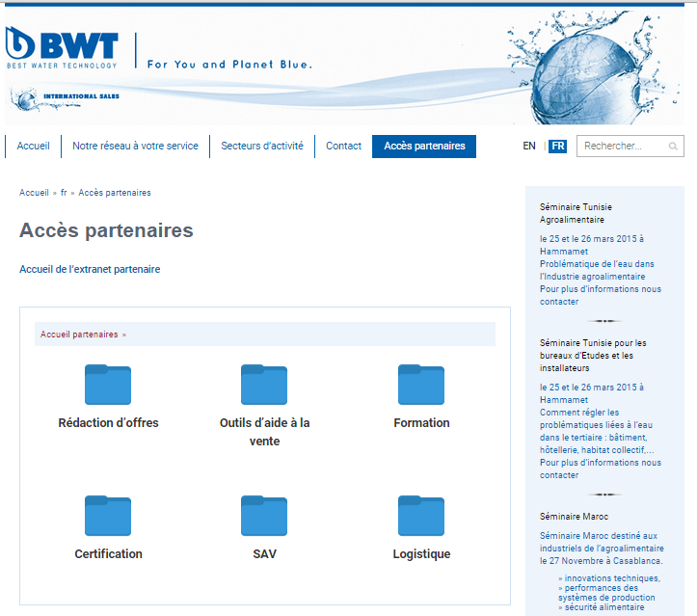Open Problématique de l'eau dans l'Industrie agroalimentaire text
697x616 pixels.
(x=597, y=270)
